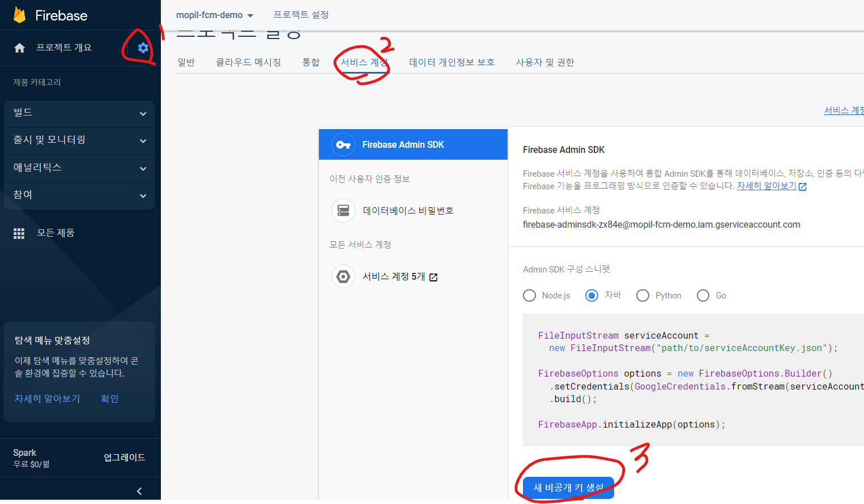
Task: Switch to the 데이터 개인정보 보호 tab
Action: [x=452, y=62]
